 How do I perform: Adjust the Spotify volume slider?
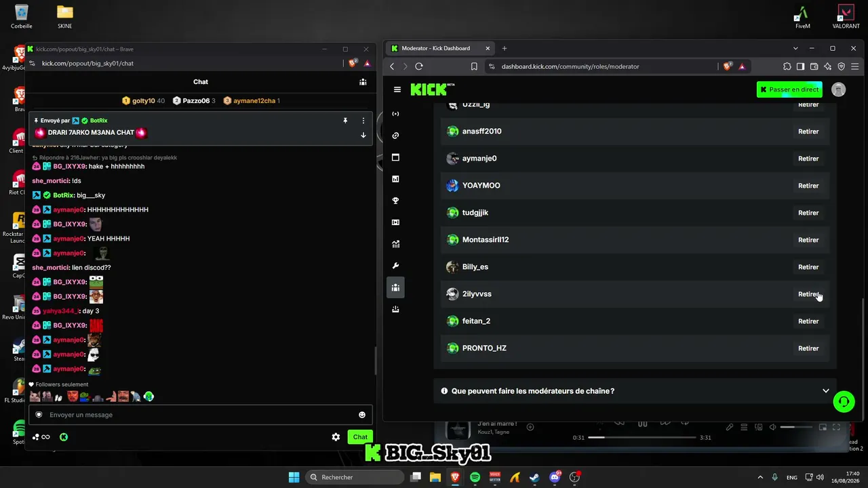click(796, 427)
